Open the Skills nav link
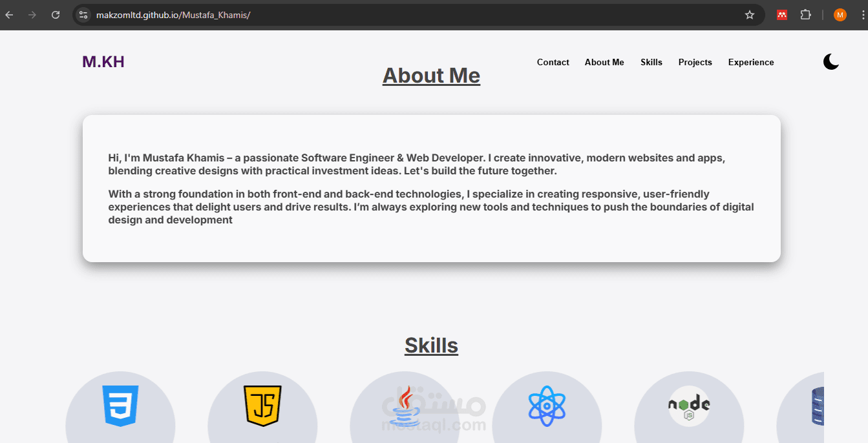Screen dimensions: 868x443 (651, 63)
